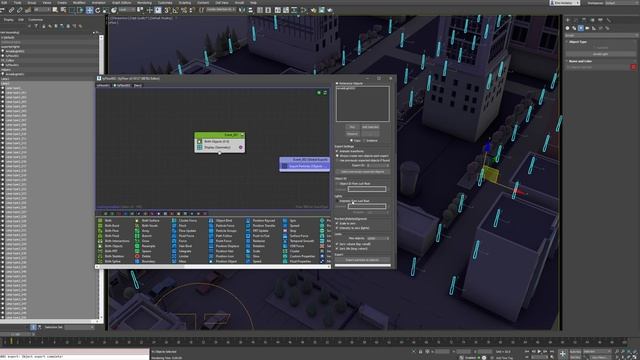Select the Custom Properties operator icon
640x360 pixels.
(285, 256)
